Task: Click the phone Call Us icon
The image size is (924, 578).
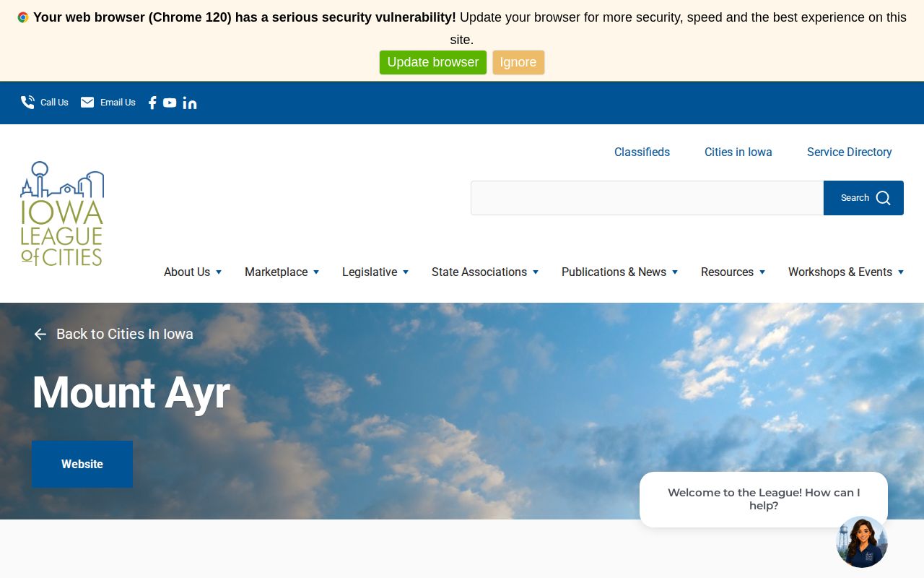Action: (27, 103)
